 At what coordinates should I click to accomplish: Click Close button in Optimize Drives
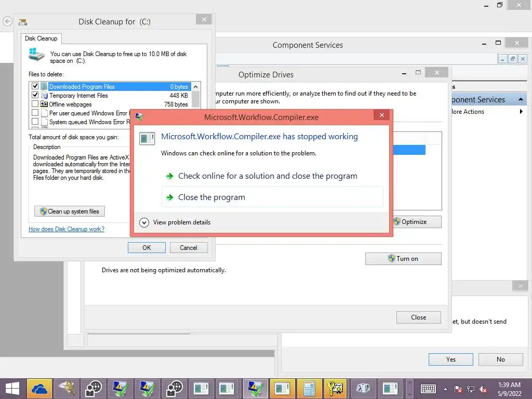pyautogui.click(x=419, y=317)
